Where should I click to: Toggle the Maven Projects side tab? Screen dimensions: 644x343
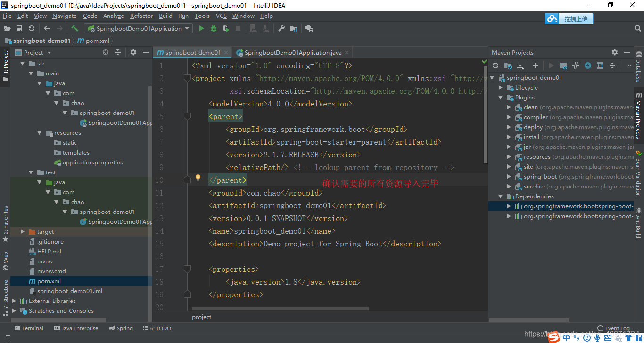click(x=638, y=115)
